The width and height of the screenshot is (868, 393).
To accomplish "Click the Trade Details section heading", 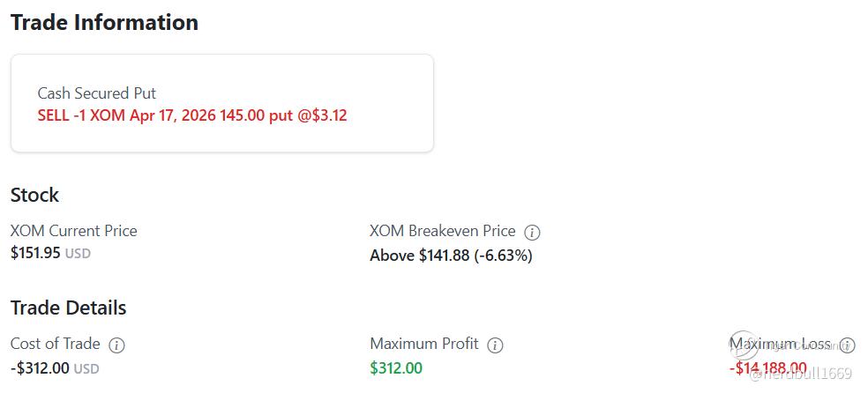I will (69, 308).
